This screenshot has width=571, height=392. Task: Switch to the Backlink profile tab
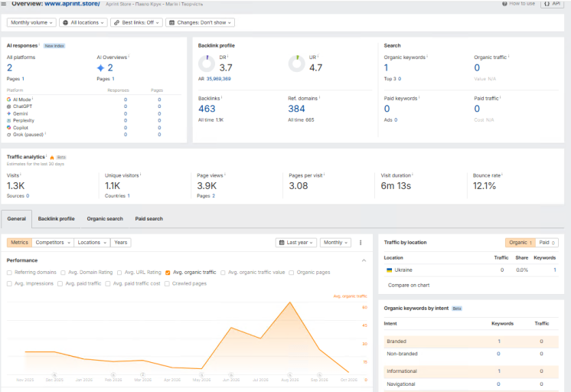[56, 219]
